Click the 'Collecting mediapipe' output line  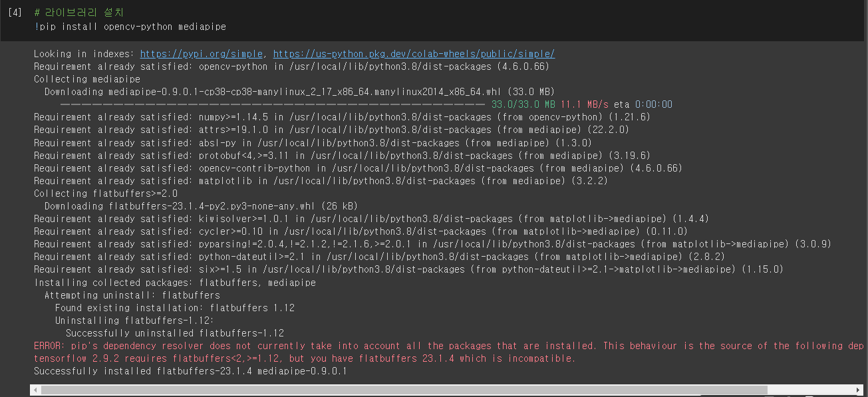point(87,79)
